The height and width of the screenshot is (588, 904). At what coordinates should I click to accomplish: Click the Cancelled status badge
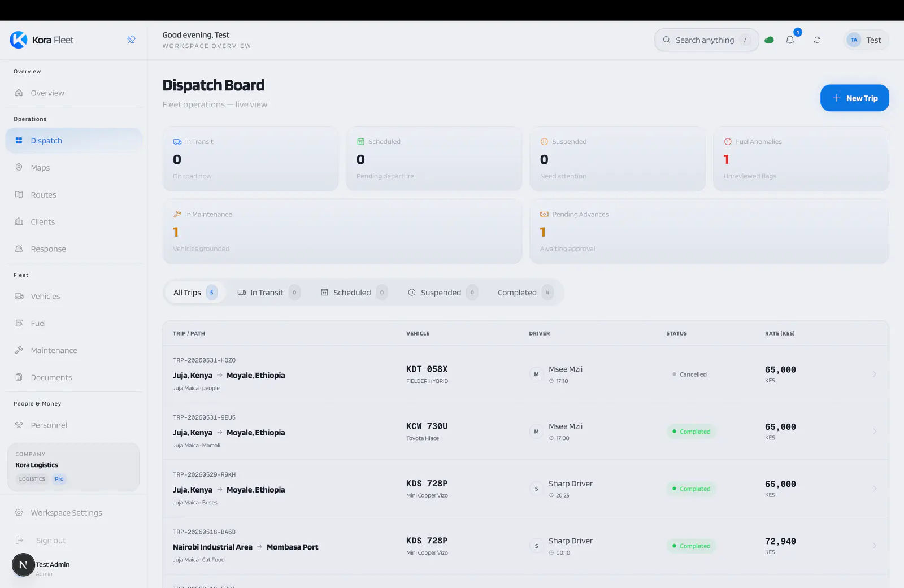(x=689, y=374)
